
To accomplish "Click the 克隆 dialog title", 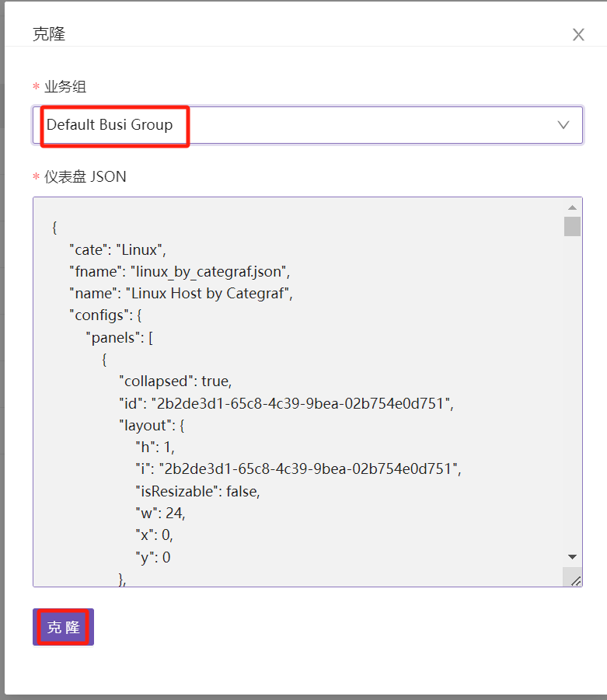I will 49,34.
